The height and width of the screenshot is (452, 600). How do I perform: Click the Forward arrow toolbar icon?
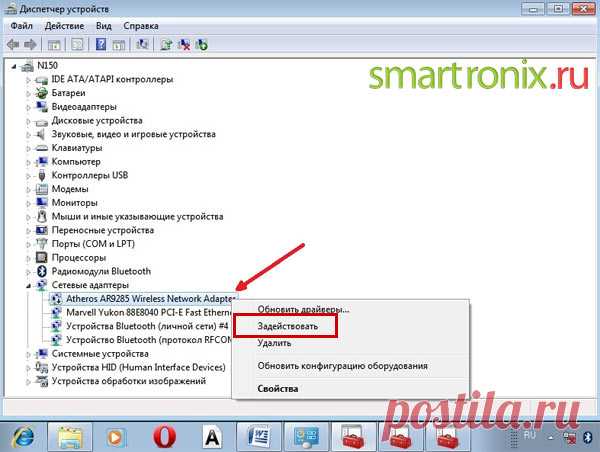coord(30,45)
